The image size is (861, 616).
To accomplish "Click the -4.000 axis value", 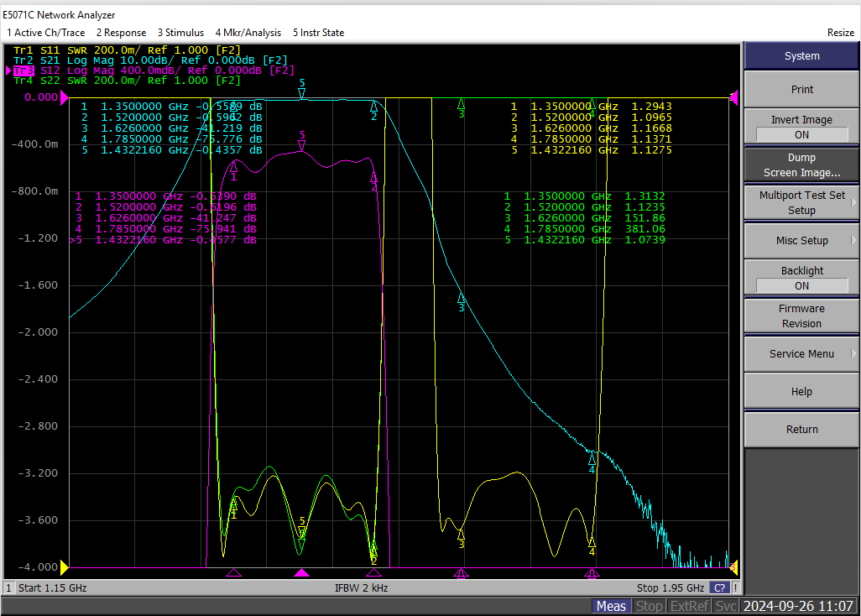I will pos(38,566).
